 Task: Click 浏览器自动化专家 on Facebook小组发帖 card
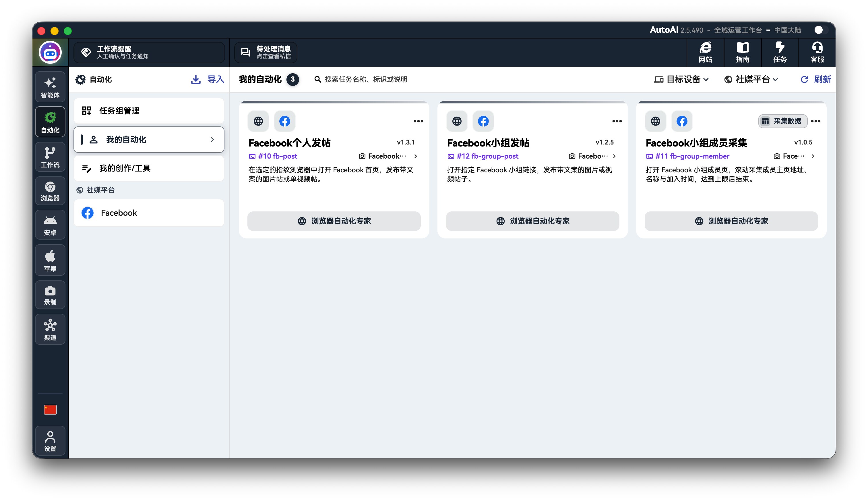[x=532, y=221]
